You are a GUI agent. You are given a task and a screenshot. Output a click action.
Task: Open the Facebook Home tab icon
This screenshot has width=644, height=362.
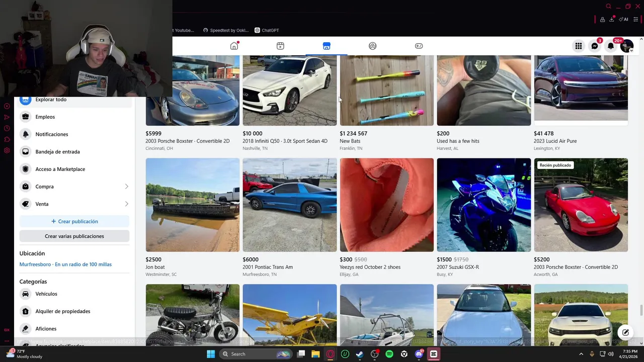234,46
